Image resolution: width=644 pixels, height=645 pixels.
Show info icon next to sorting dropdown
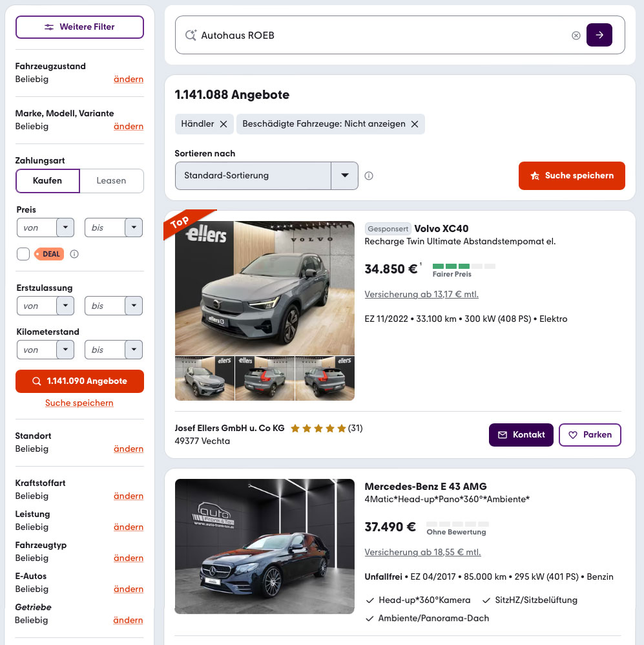[368, 176]
